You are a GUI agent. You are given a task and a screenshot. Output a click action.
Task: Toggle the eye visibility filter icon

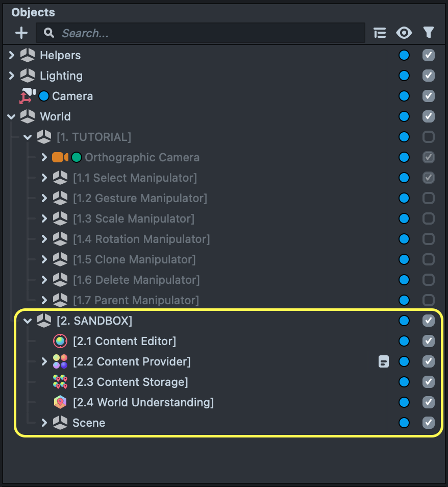[x=404, y=33]
